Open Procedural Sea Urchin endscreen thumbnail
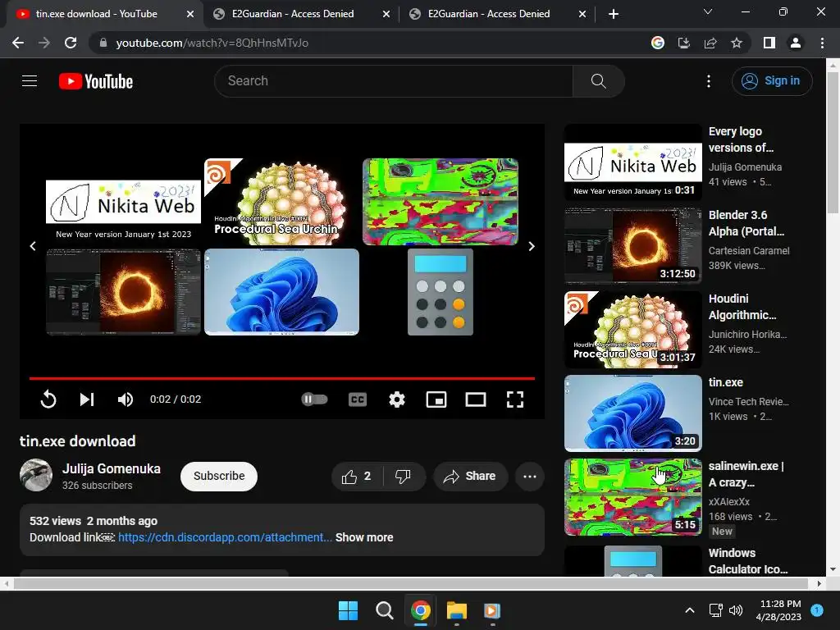 click(282, 202)
